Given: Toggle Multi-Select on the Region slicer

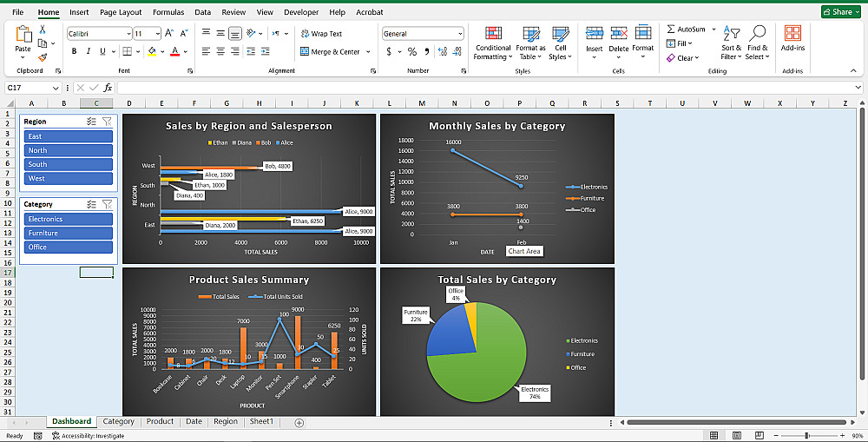Looking at the screenshot, I should (92, 122).
